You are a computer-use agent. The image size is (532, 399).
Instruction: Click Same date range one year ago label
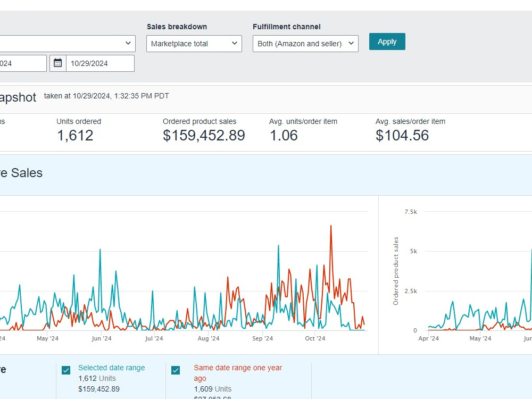click(238, 373)
